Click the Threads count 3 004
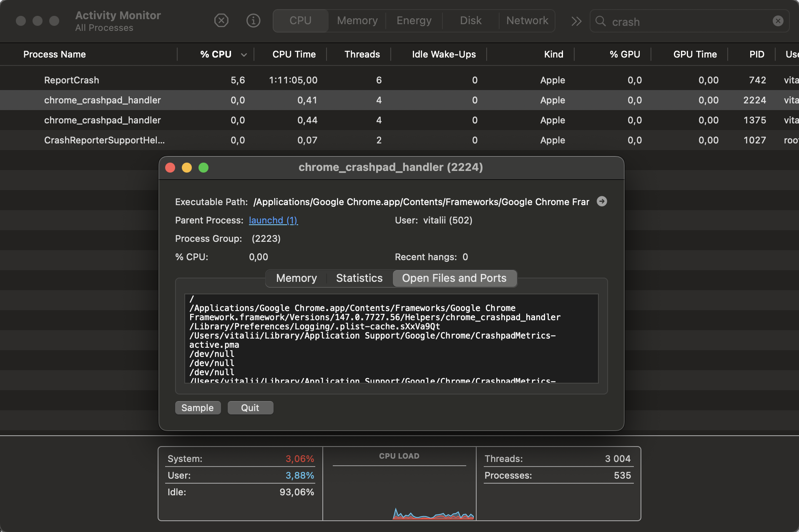 [618, 459]
